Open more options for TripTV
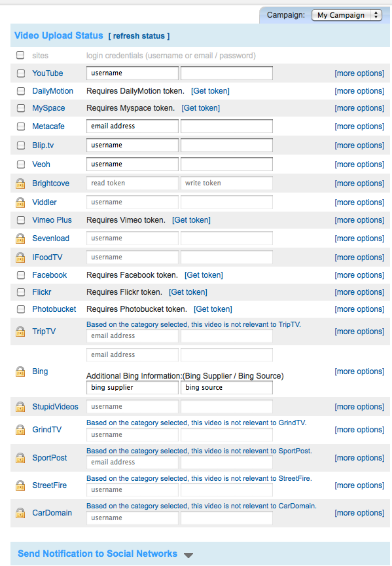This screenshot has height=566, width=392. click(359, 331)
